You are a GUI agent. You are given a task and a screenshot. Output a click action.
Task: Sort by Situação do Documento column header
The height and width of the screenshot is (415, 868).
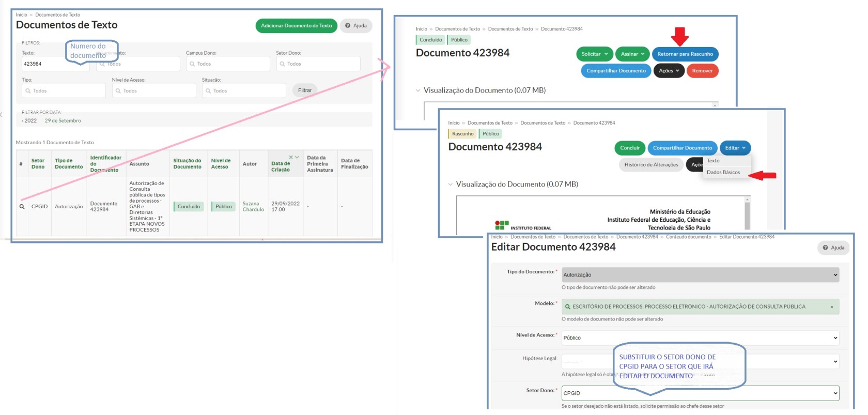[x=187, y=164]
